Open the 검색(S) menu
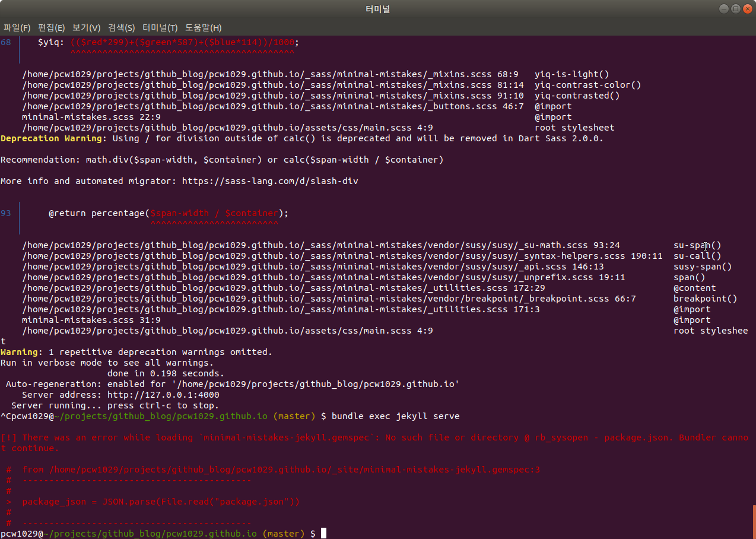The image size is (756, 539). 120,28
